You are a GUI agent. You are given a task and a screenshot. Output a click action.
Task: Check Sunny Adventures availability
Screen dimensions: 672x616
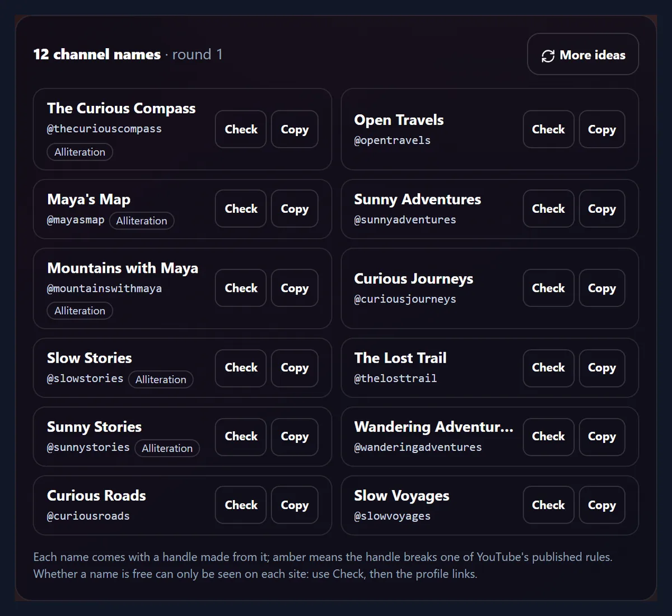548,209
